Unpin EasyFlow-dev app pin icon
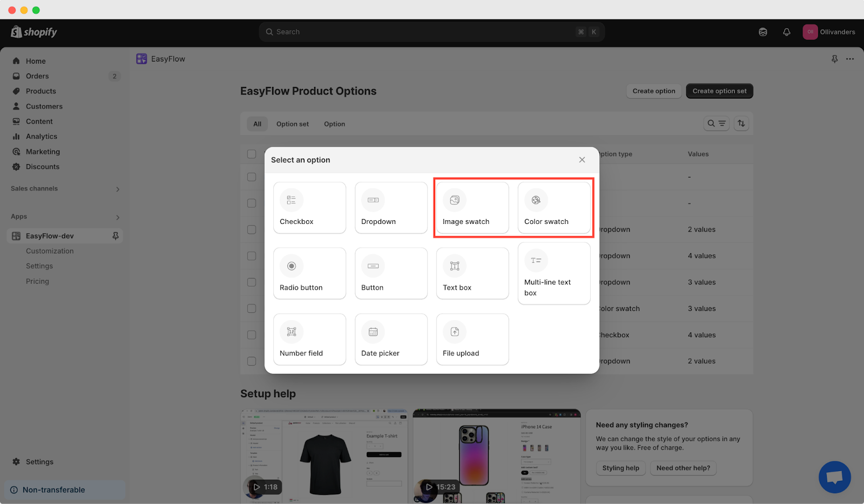Screen dimensions: 864x504 coord(115,236)
